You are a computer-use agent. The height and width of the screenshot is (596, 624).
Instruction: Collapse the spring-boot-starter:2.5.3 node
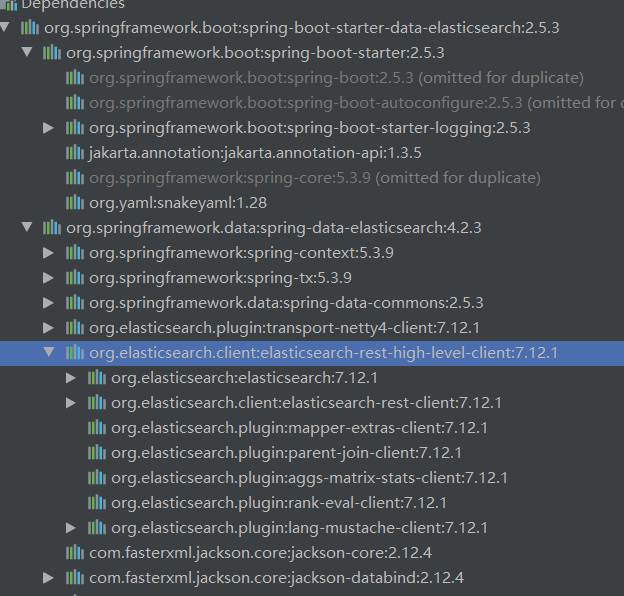27,52
